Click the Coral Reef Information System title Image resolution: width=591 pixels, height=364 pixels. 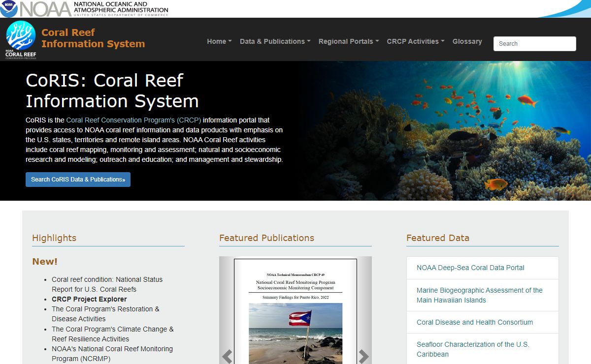tap(93, 38)
